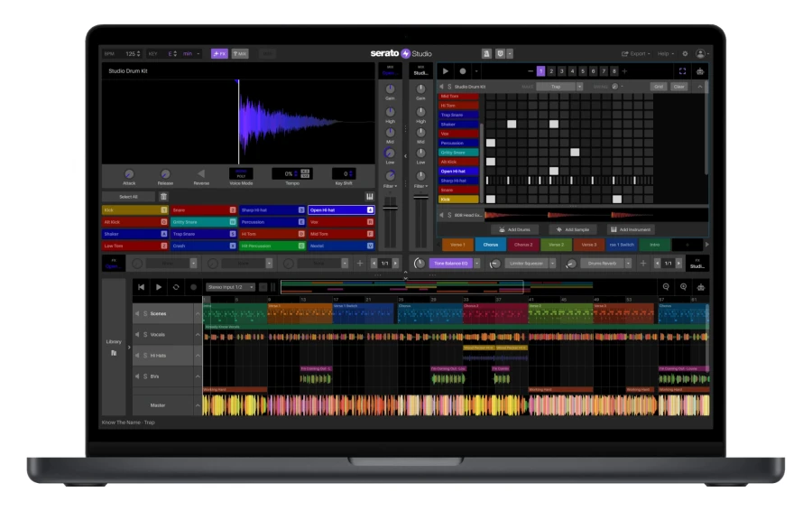
Task: Toggle loop in the song view transport
Action: click(x=176, y=287)
